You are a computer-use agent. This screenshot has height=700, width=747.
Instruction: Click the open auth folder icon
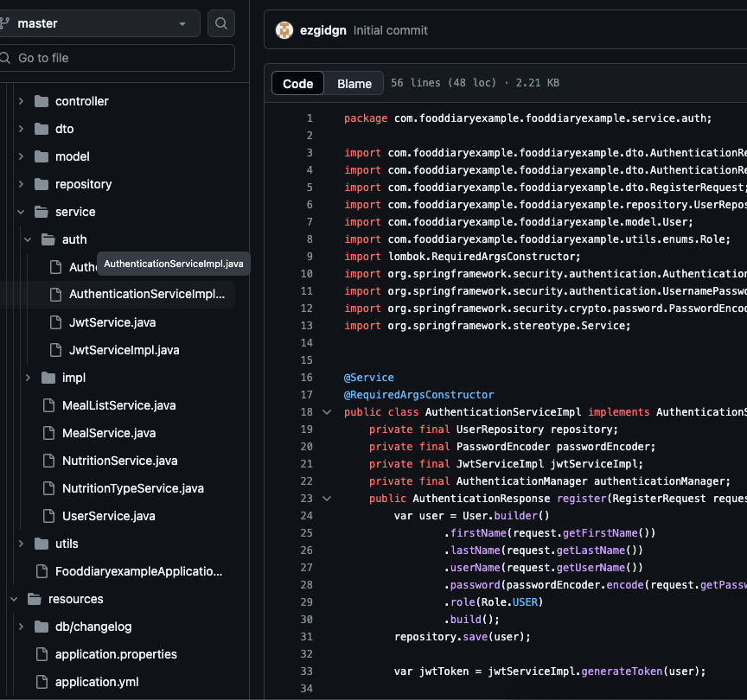[x=48, y=239]
